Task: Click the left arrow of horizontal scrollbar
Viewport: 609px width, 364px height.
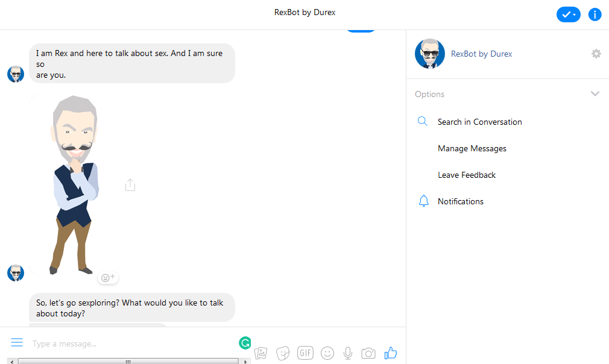Action: (x=13, y=362)
